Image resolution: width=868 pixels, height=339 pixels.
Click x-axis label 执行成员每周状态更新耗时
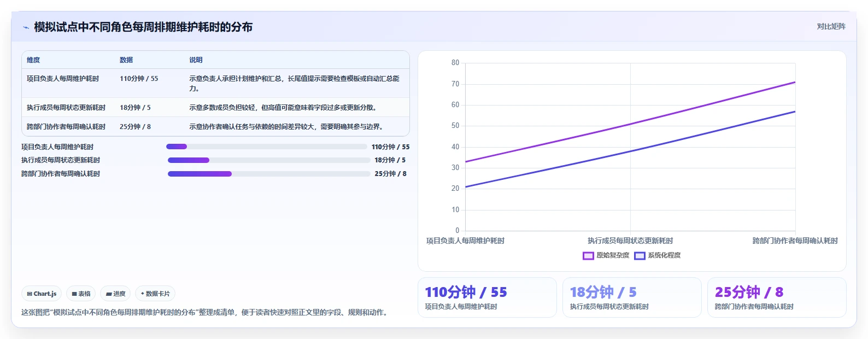630,241
